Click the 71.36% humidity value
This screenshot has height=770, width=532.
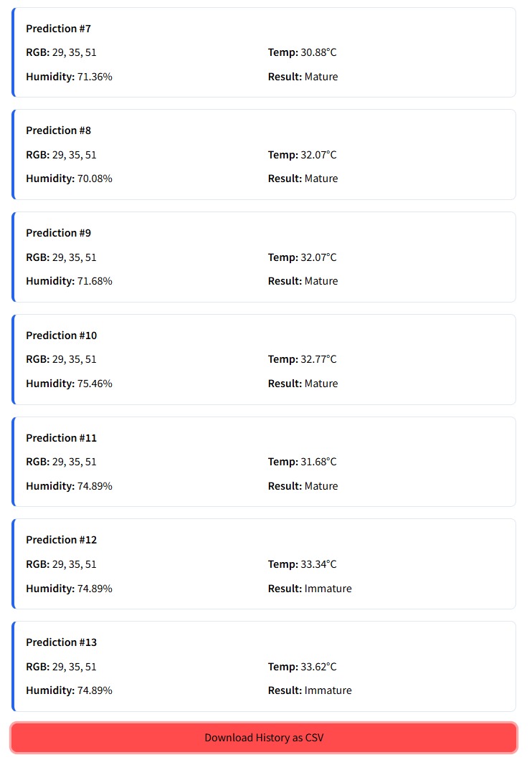click(95, 77)
